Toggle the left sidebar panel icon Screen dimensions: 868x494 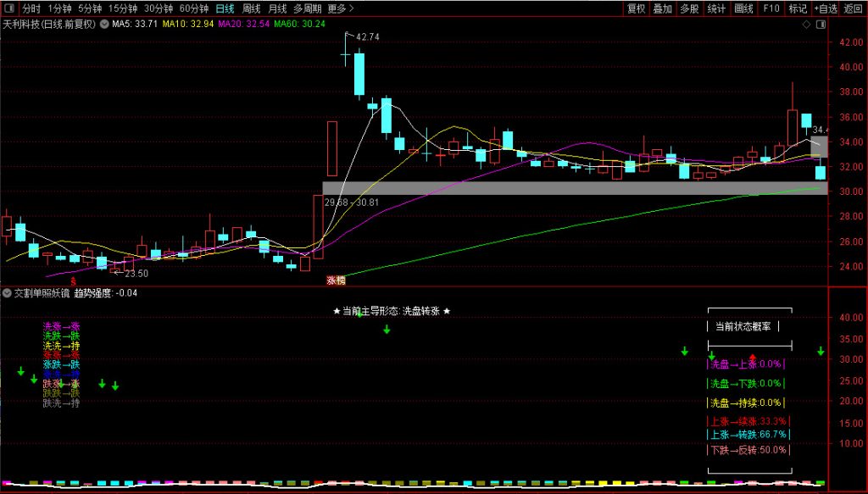click(8, 8)
